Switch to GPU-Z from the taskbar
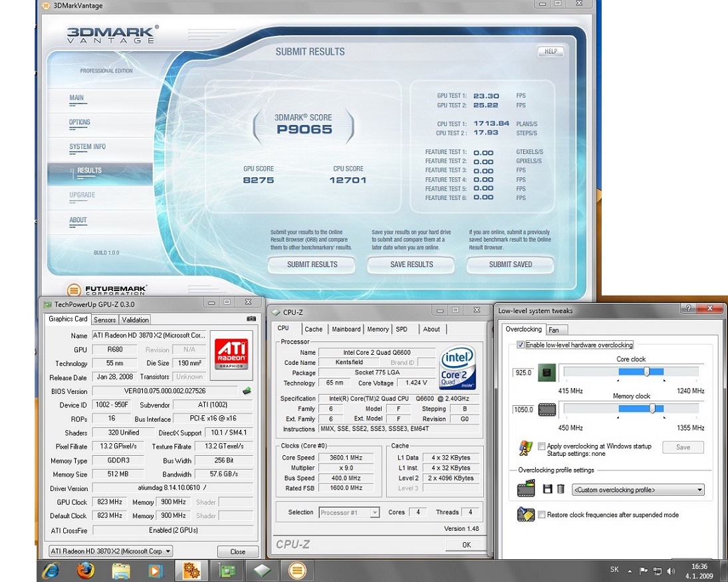Viewport: 728px width, 582px height. click(x=227, y=571)
